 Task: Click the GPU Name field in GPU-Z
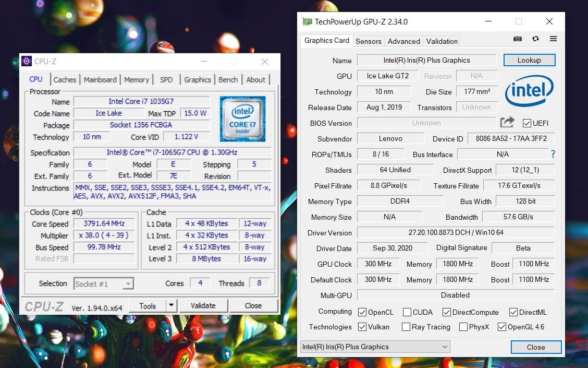coord(427,60)
